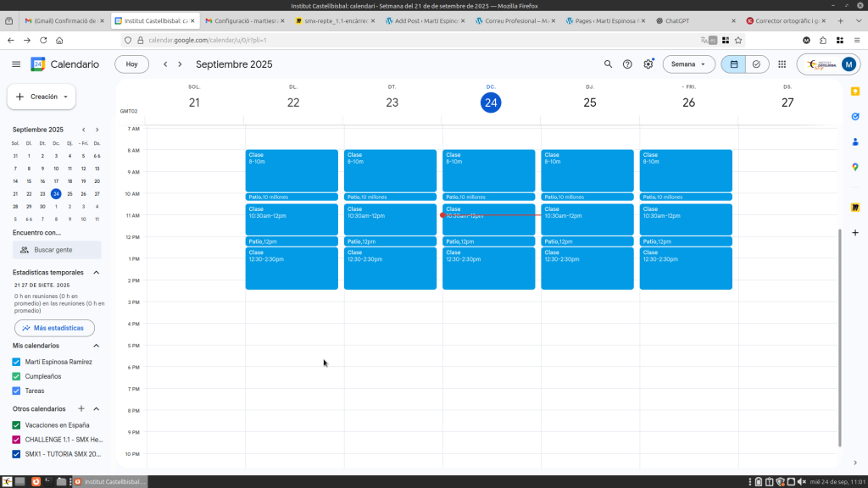The image size is (868, 488).
Task: Open the main menu hamburger icon
Action: [16, 64]
